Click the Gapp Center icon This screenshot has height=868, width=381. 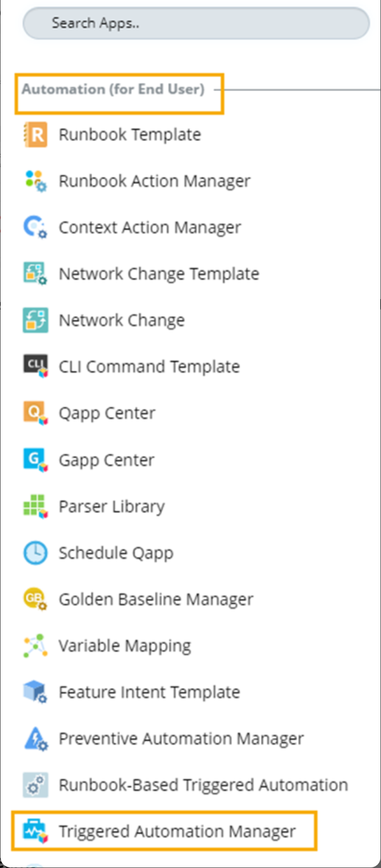[x=35, y=460]
